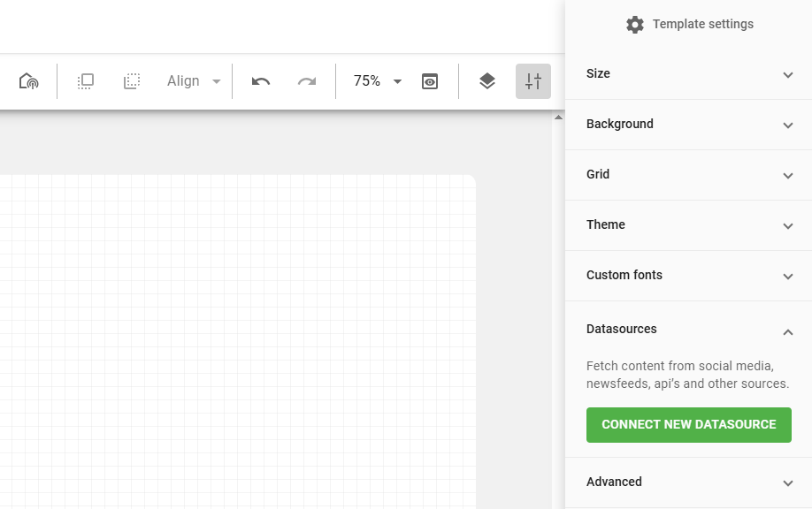Viewport: 812px width, 509px height.
Task: Open the 75% zoom level dropdown
Action: click(378, 81)
